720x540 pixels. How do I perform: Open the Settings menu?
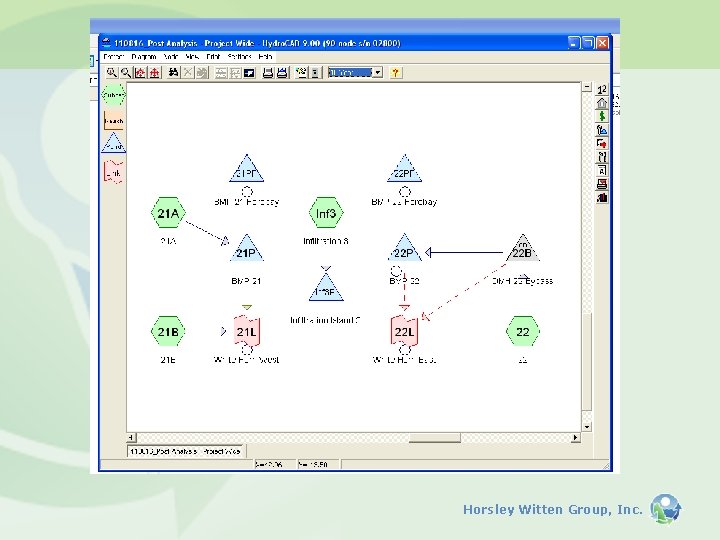tap(239, 56)
